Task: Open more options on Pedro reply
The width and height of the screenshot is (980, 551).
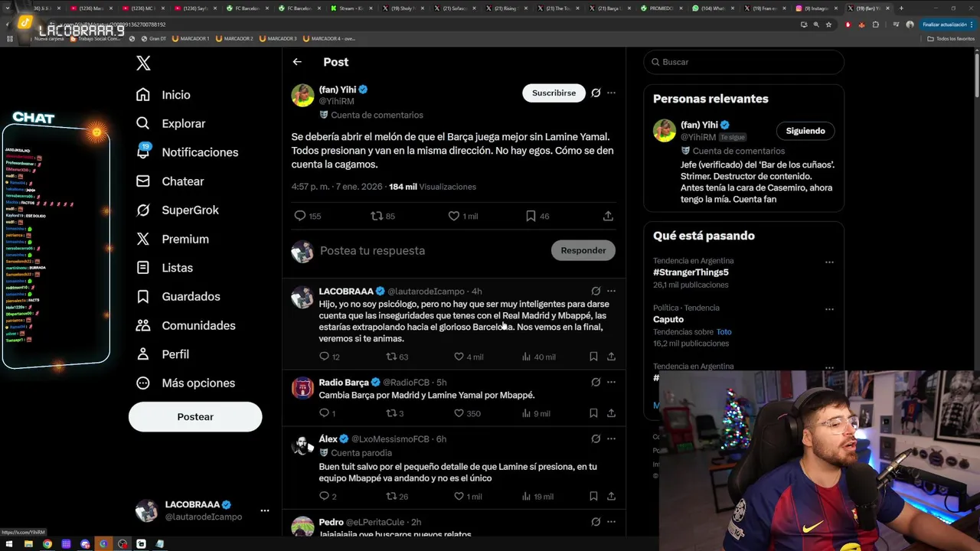Action: click(611, 522)
